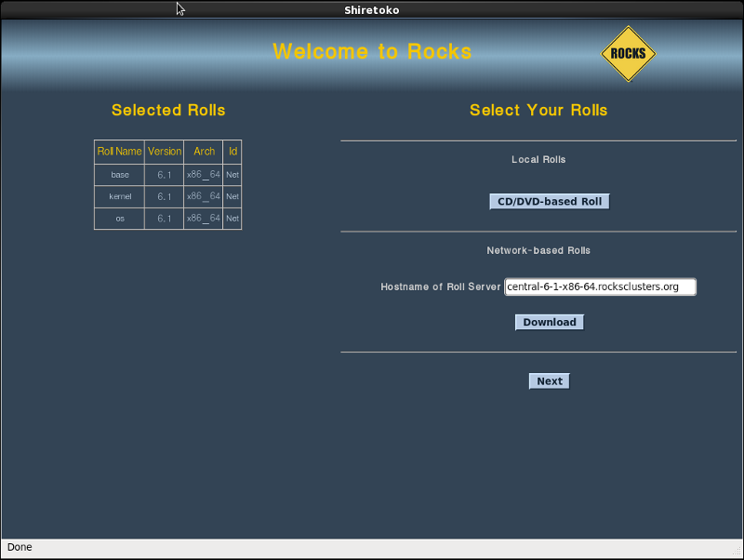Click the Id column header
Screen dimensions: 744x560
click(x=232, y=152)
